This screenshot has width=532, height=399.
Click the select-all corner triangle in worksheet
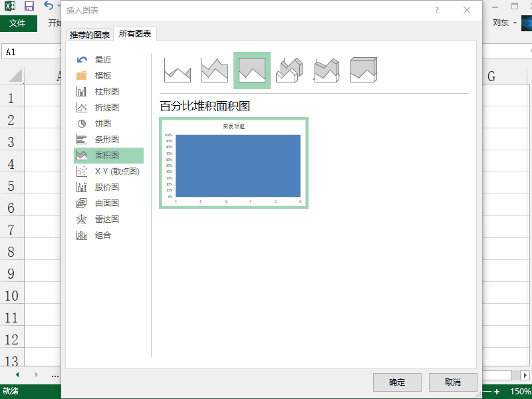(15, 75)
